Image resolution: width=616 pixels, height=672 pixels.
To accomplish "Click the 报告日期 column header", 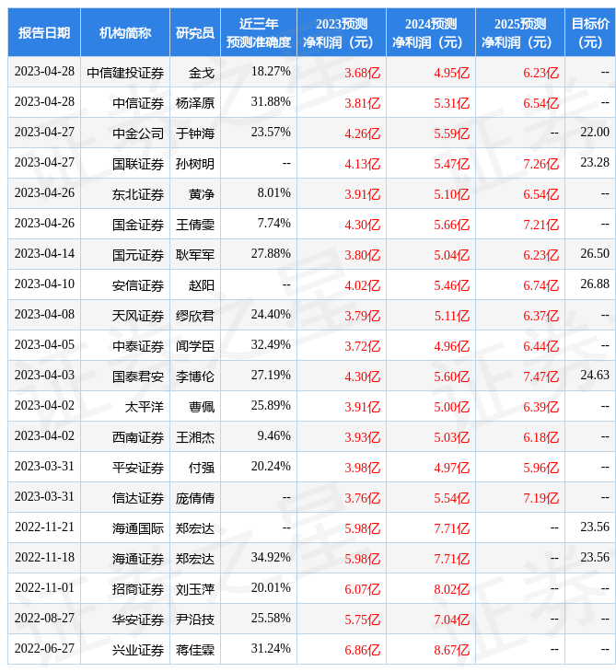I will pyautogui.click(x=44, y=33).
